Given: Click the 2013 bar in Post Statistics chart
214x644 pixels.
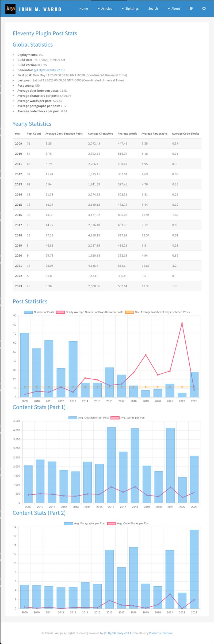Looking at the screenshot, I should 73,369.
